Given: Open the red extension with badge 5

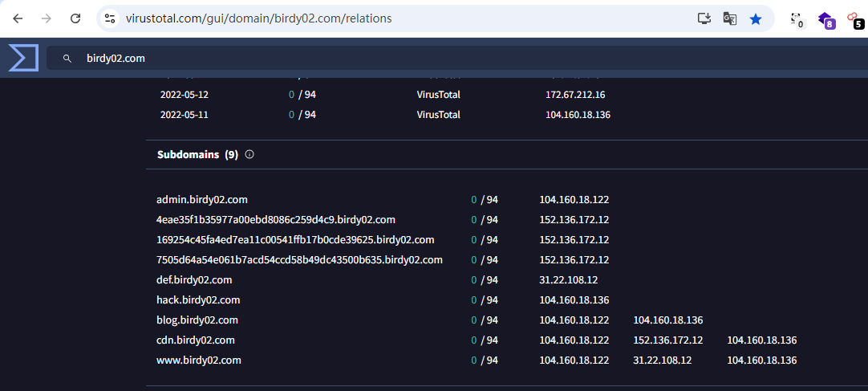Looking at the screenshot, I should pyautogui.click(x=855, y=19).
